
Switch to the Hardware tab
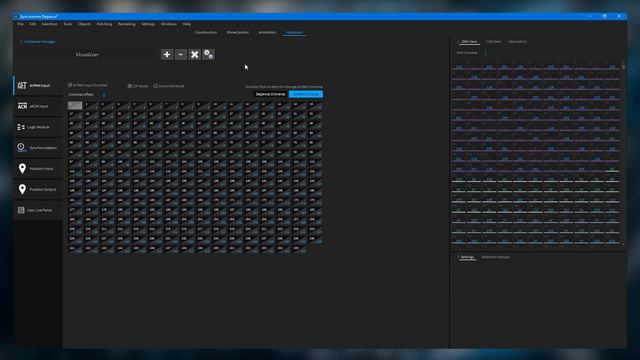(294, 32)
